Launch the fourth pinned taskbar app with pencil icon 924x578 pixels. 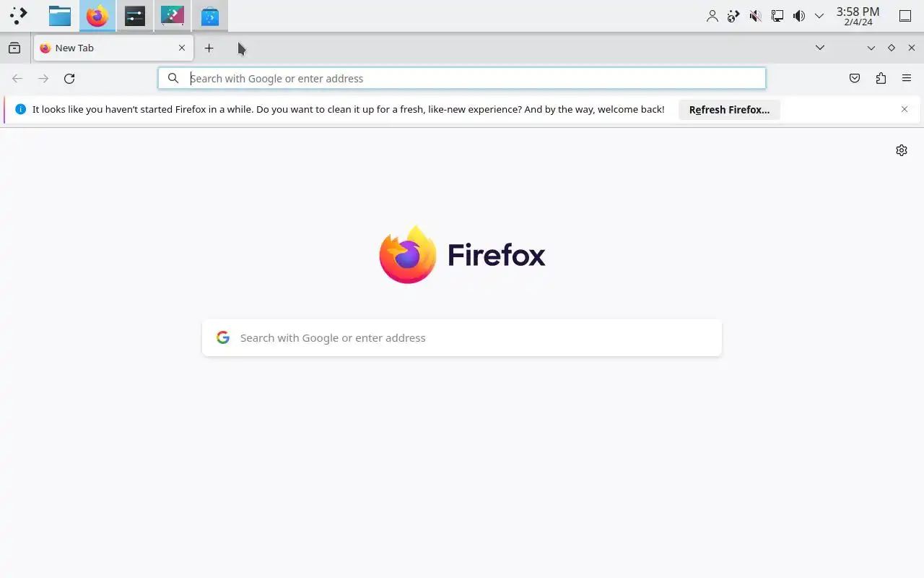pos(173,16)
